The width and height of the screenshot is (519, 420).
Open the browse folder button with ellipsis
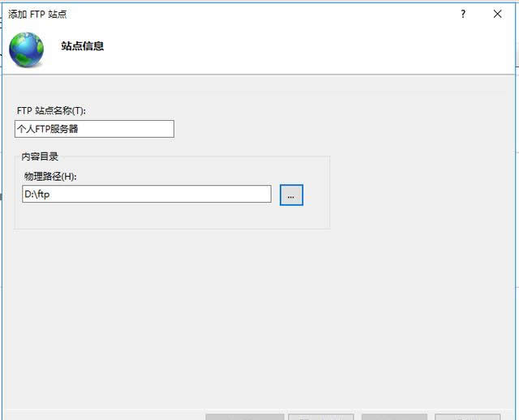tap(291, 195)
